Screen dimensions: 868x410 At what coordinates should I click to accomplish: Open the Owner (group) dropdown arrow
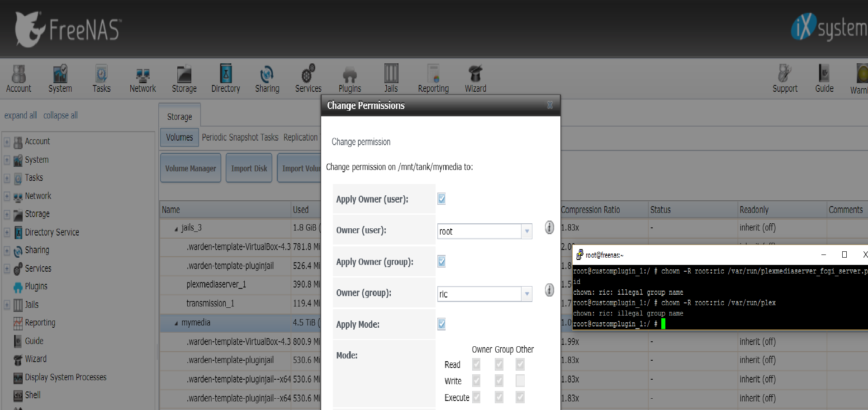click(x=527, y=294)
